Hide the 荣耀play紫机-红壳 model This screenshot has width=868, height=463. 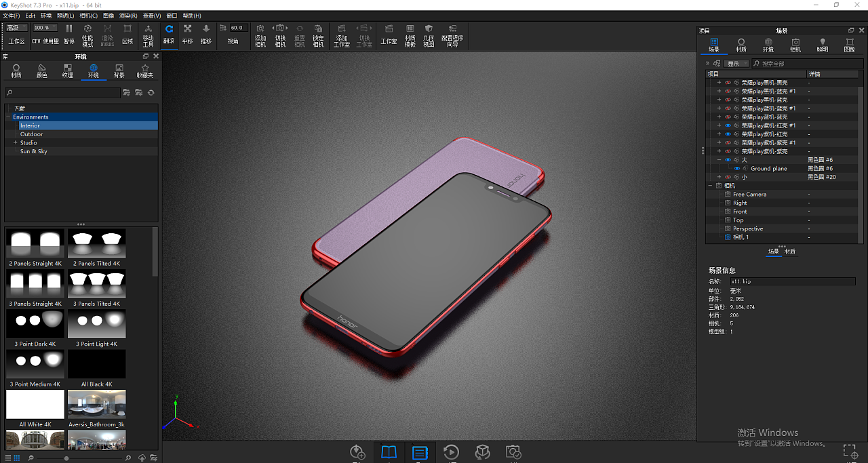(728, 134)
